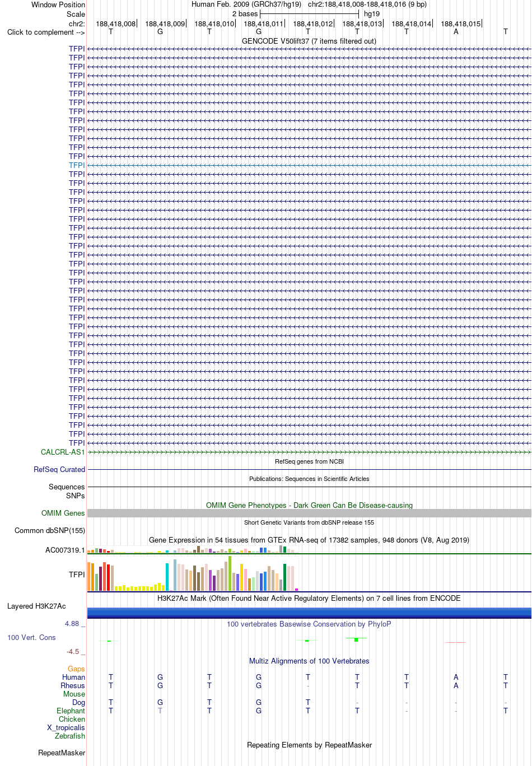
Task: Open 'Multiz Alignments of 100 Vertebrates' title
Action: 309,661
